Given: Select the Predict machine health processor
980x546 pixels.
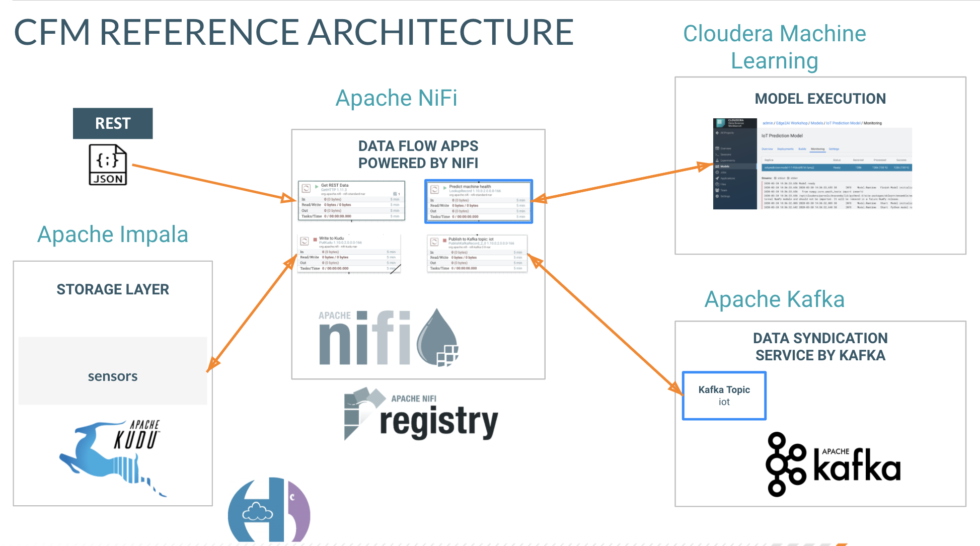Looking at the screenshot, I should [478, 201].
